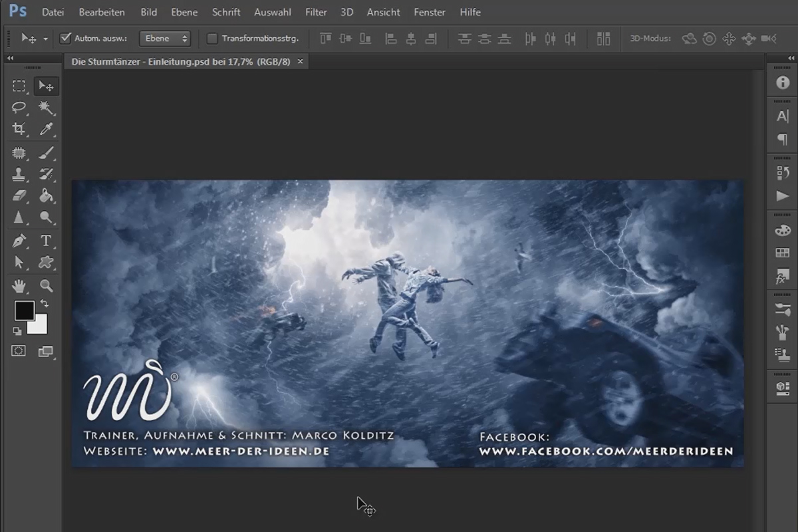Select the Lasso tool
The height and width of the screenshot is (532, 798).
click(19, 108)
